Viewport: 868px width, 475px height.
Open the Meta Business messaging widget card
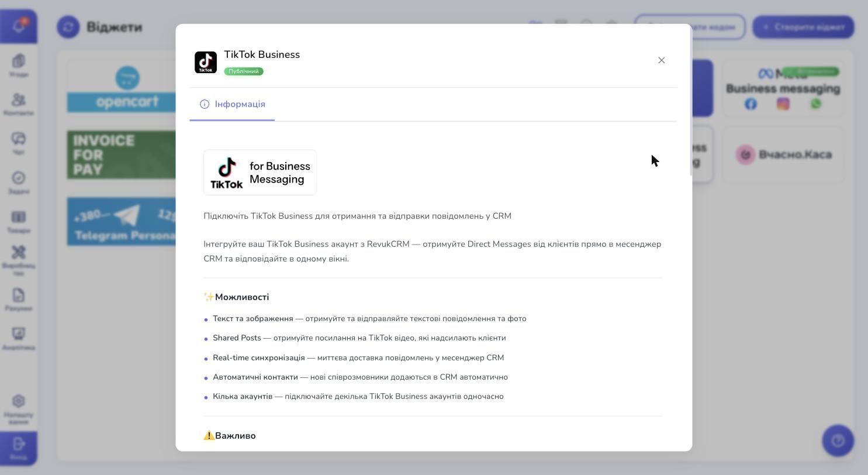783,88
